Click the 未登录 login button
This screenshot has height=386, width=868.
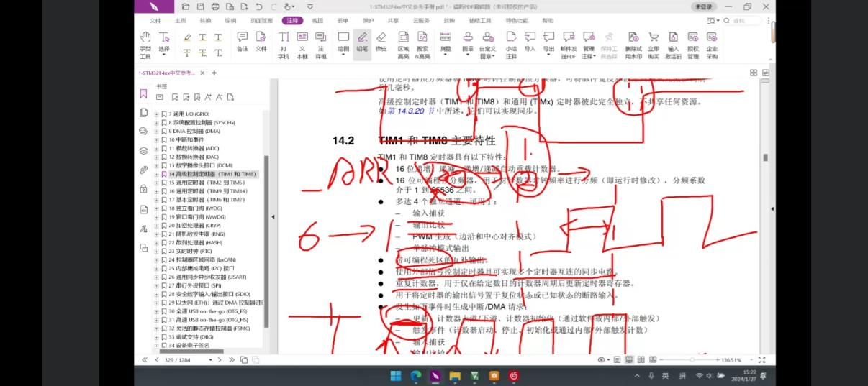click(704, 6)
